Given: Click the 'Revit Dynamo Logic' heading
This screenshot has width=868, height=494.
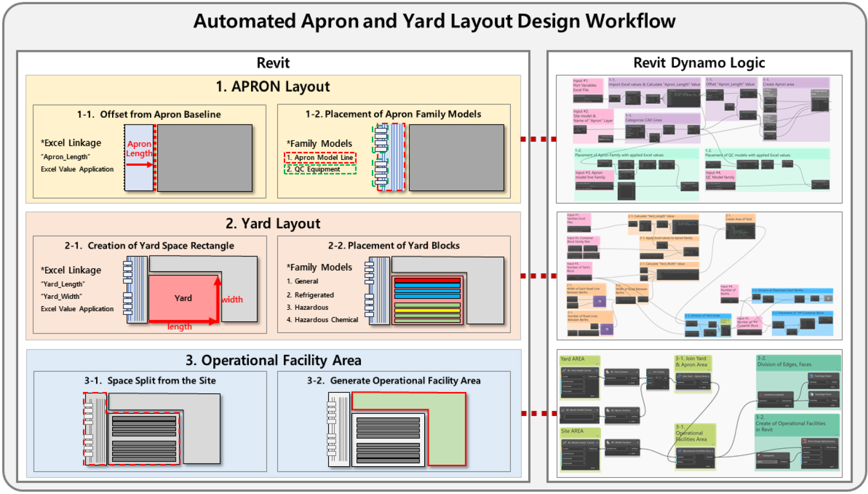Looking at the screenshot, I should [699, 63].
